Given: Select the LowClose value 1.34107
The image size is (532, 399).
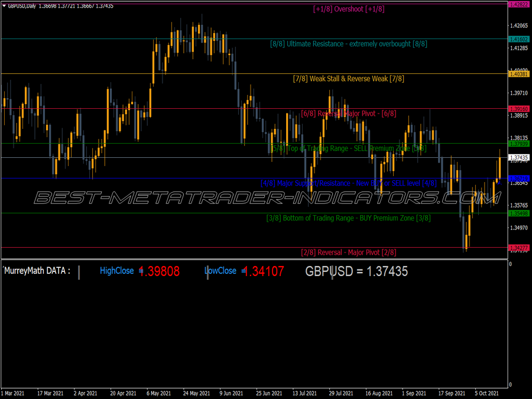Looking at the screenshot, I should click(x=264, y=271).
